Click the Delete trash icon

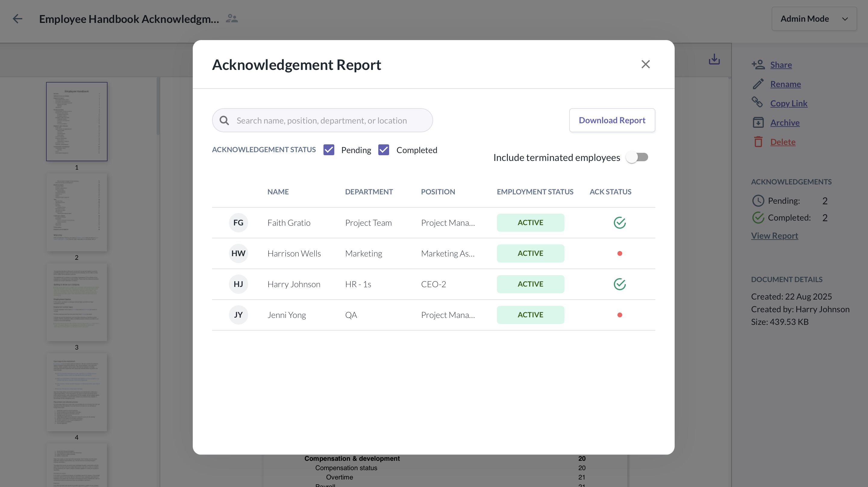[x=758, y=142]
